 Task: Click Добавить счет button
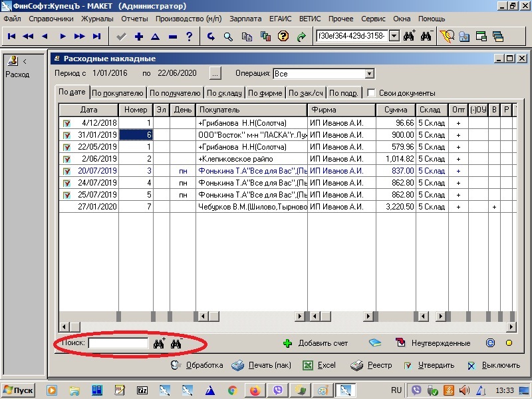315,343
